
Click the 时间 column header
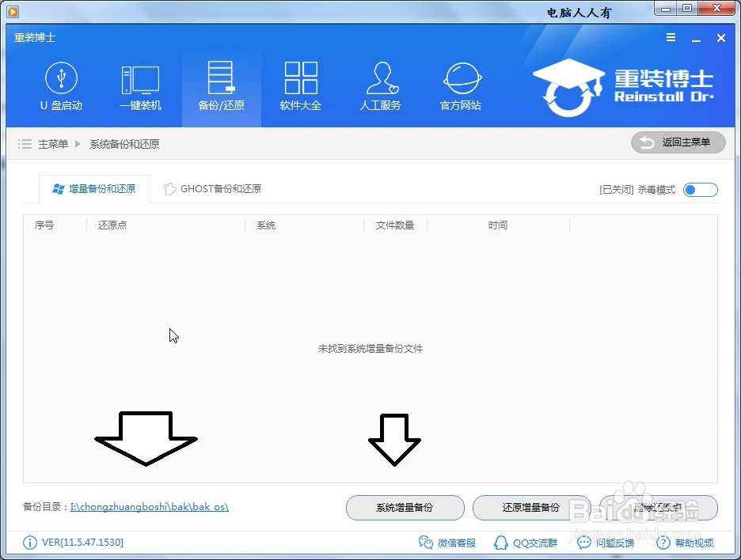[x=498, y=225]
